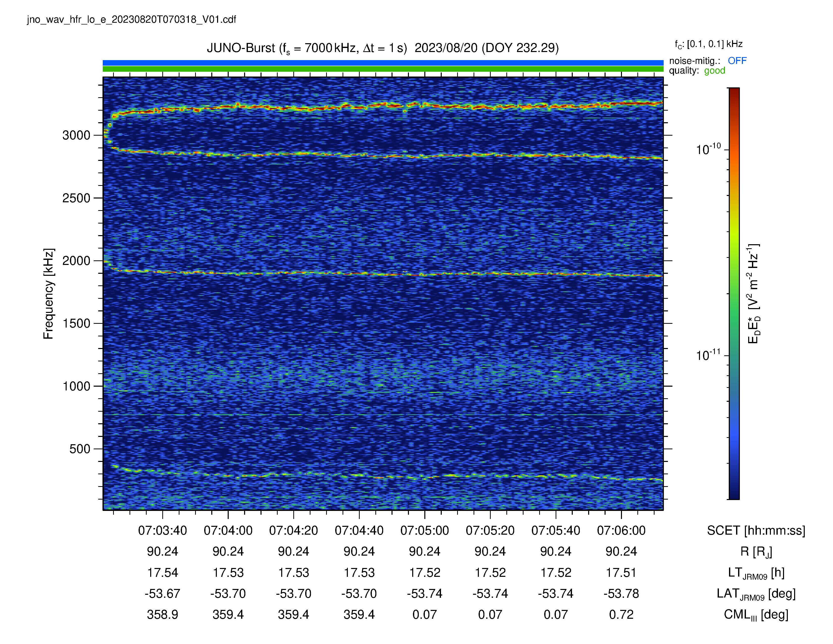Click the Frequency [kHz] axis title
This screenshot has height=644, width=833.
[48, 294]
